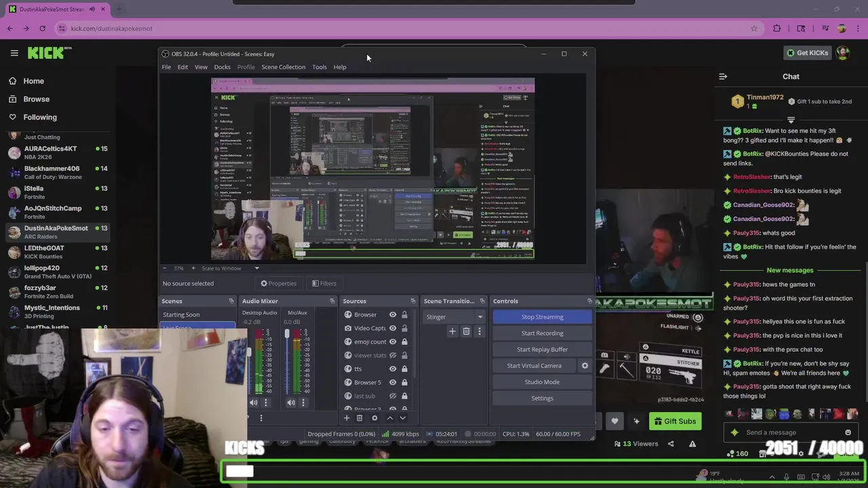Delete scene transition with trash icon
The width and height of the screenshot is (868, 488).
pyautogui.click(x=466, y=331)
